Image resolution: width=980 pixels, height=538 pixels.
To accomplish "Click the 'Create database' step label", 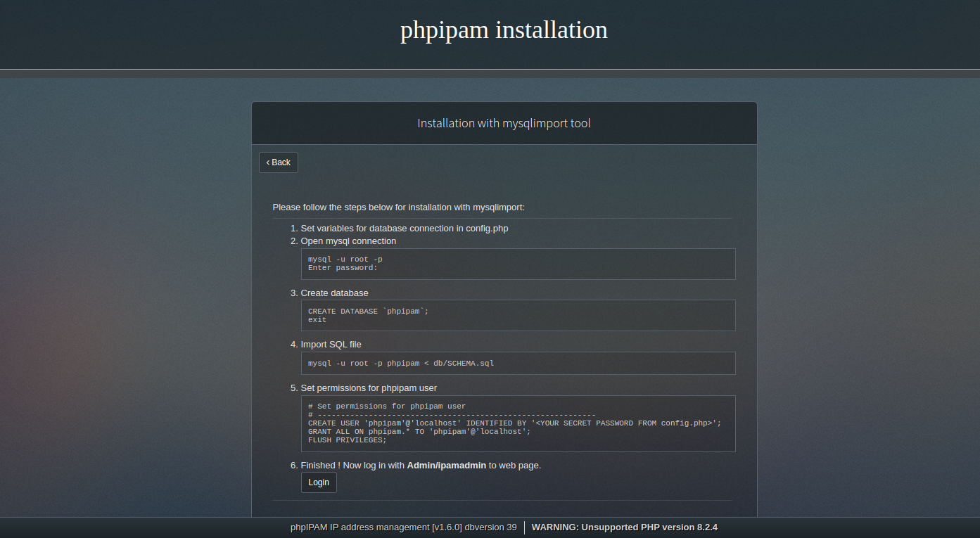I will 334,293.
